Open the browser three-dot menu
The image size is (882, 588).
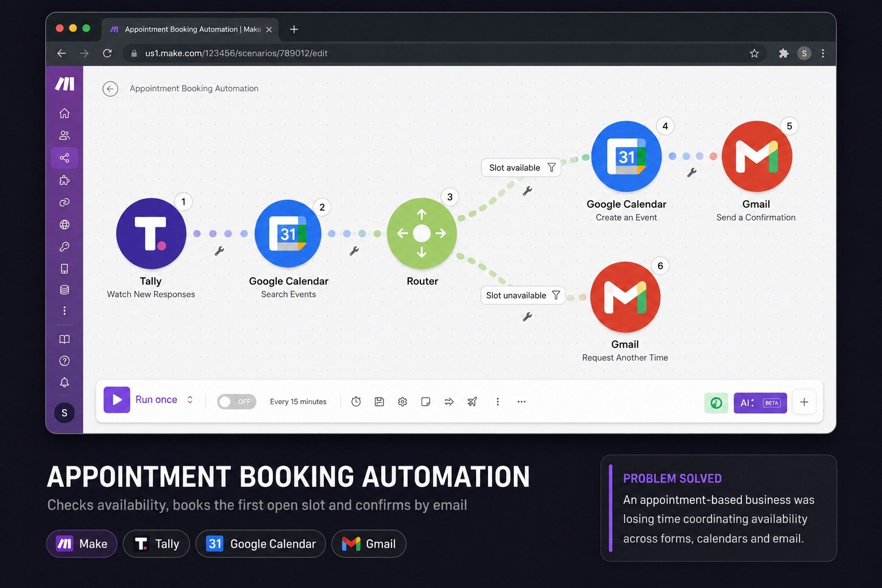point(823,53)
